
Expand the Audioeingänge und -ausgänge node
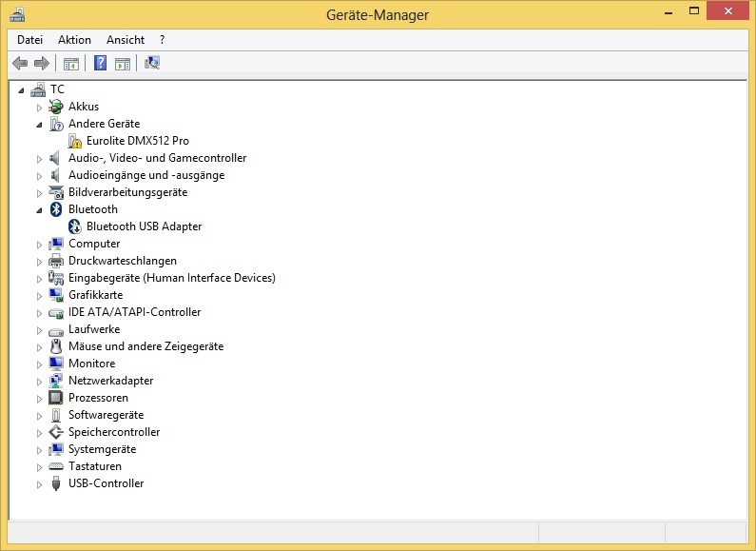pyautogui.click(x=40, y=176)
